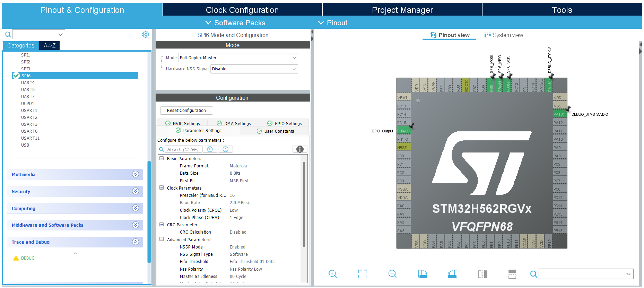The height and width of the screenshot is (288, 644).
Task: Collapse the Basic Parameters group
Action: coord(162,158)
